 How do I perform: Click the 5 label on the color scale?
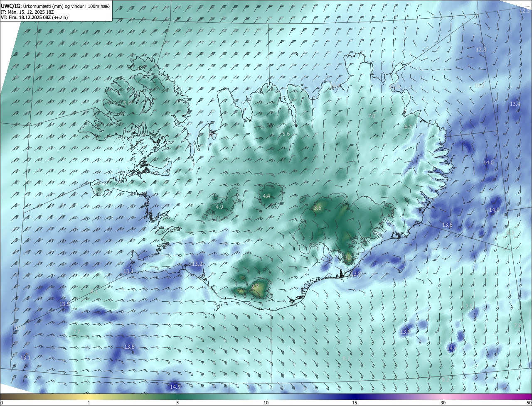(x=177, y=403)
